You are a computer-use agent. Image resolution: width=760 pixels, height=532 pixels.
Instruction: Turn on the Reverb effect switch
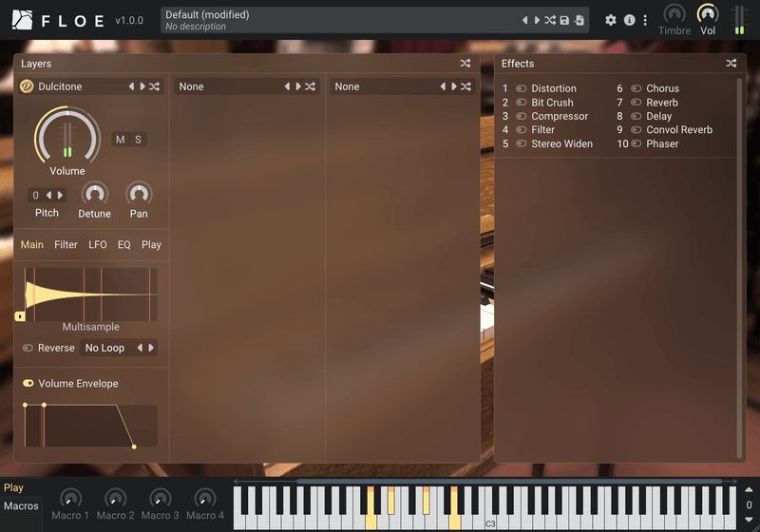point(636,103)
